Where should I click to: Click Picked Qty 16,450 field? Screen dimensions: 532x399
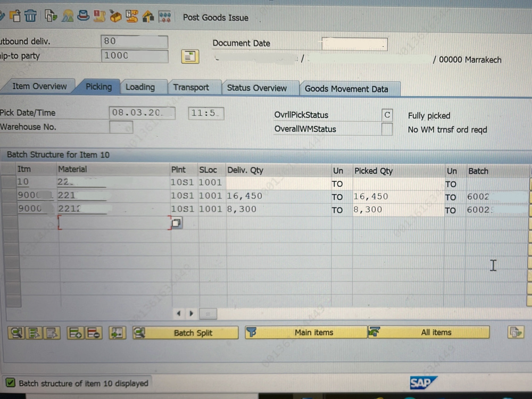(398, 197)
